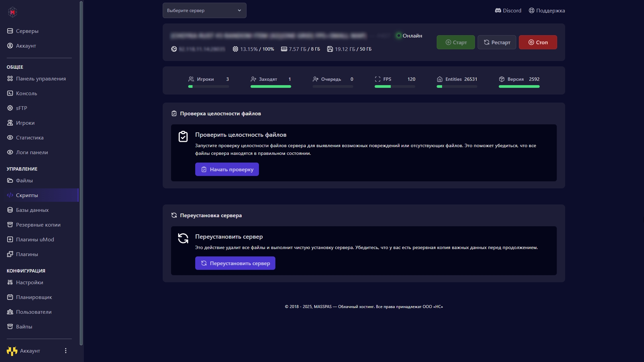Click the Настройки sliders icon

pyautogui.click(x=10, y=282)
